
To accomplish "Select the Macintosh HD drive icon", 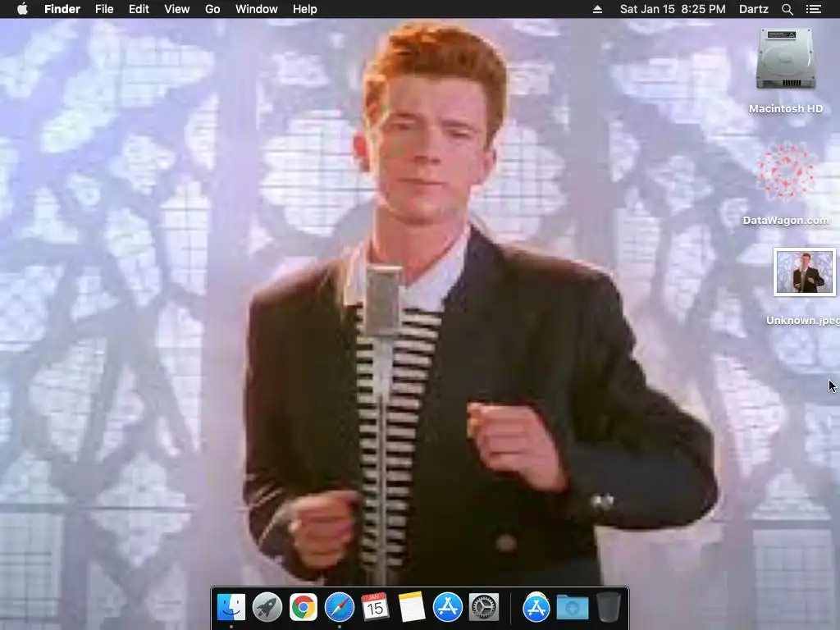I will [786, 59].
